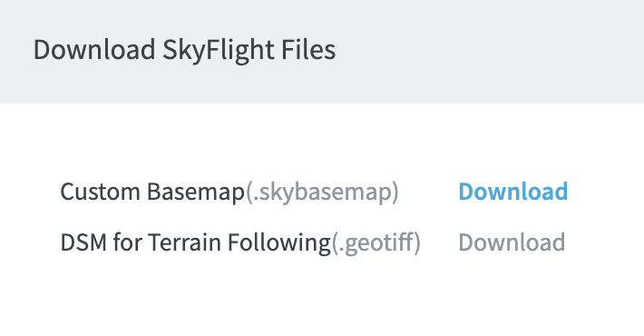Click the Custom Basemap label text
Image resolution: width=644 pixels, height=336 pixels.
tap(152, 192)
